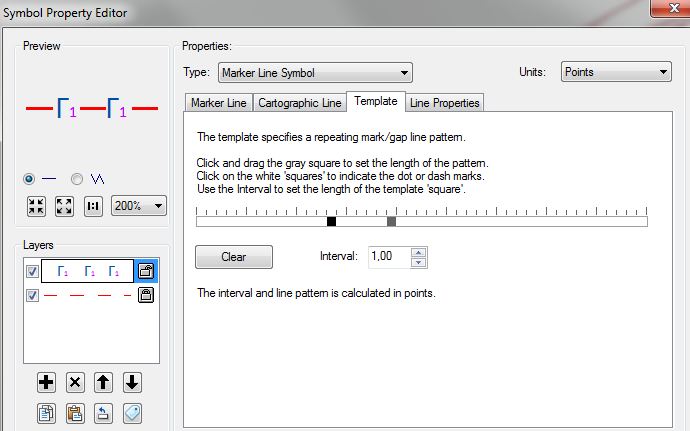Select the zigzag line preview radio button
The height and width of the screenshot is (431, 690).
coord(77,179)
